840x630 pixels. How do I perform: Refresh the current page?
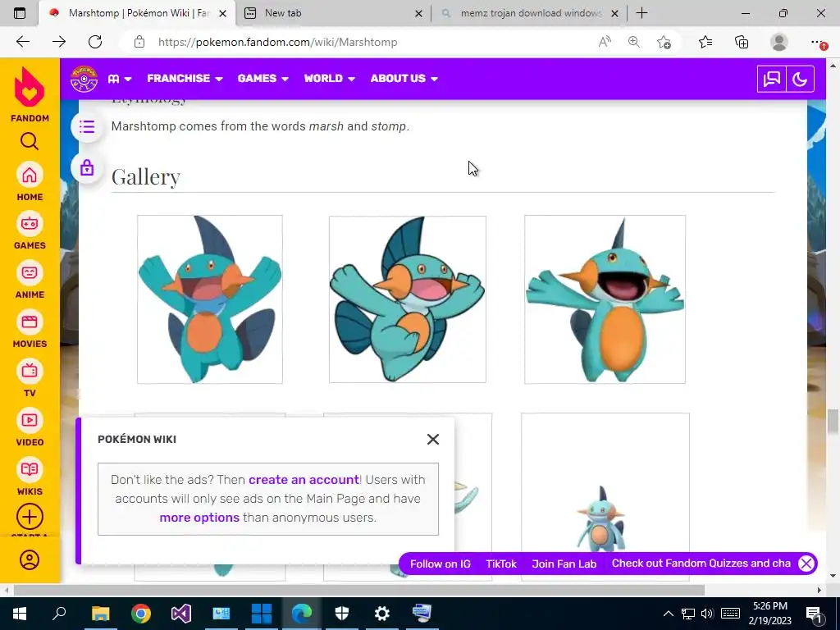95,42
